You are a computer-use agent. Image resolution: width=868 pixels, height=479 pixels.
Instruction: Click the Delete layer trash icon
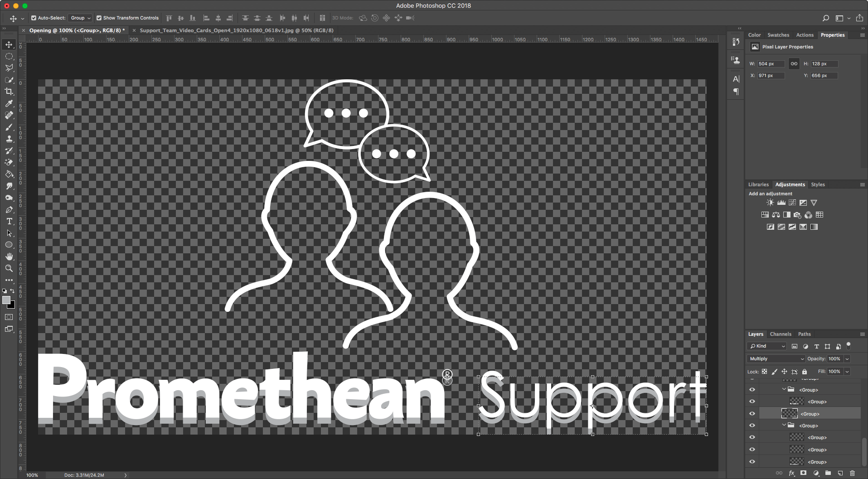853,473
